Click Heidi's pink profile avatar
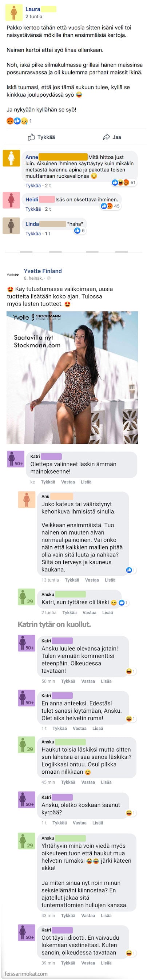This screenshot has height=980, width=147. tap(11, 200)
